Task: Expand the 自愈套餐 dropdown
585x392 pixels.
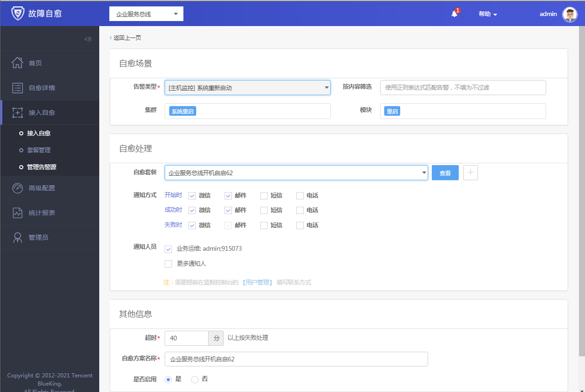Action: pos(296,173)
